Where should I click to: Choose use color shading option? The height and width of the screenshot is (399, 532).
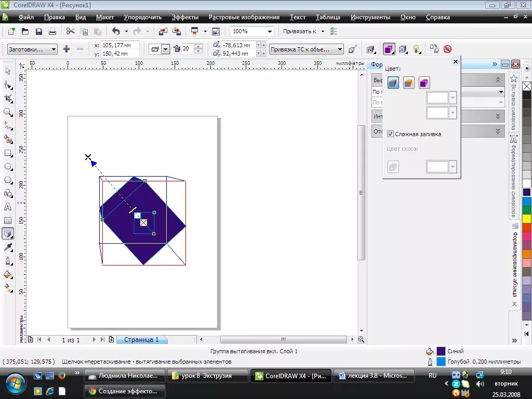point(424,83)
